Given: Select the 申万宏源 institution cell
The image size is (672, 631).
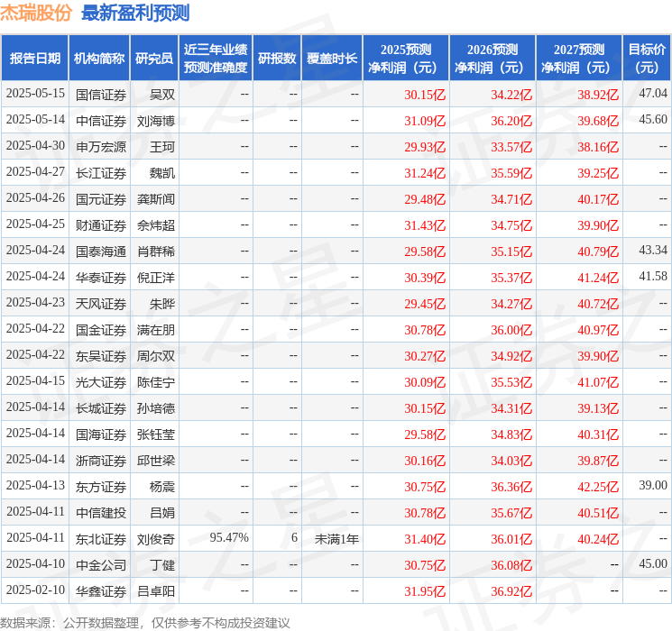Looking at the screenshot, I should (101, 147).
